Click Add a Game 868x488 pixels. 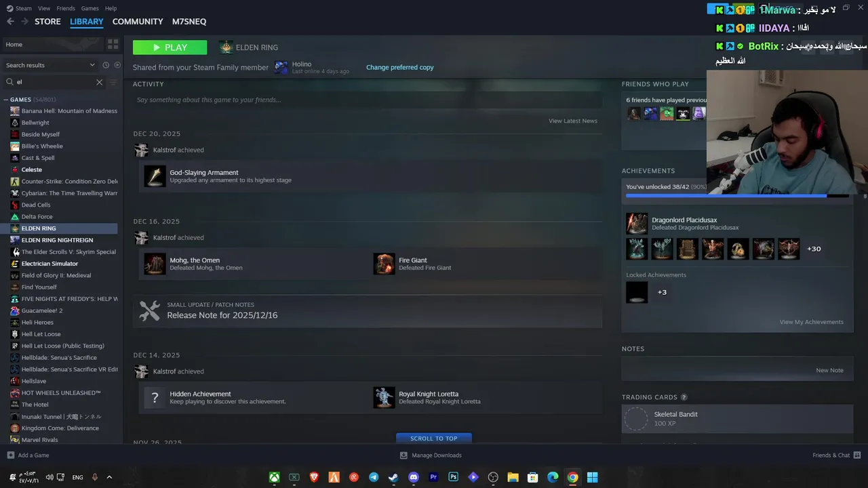(28, 455)
